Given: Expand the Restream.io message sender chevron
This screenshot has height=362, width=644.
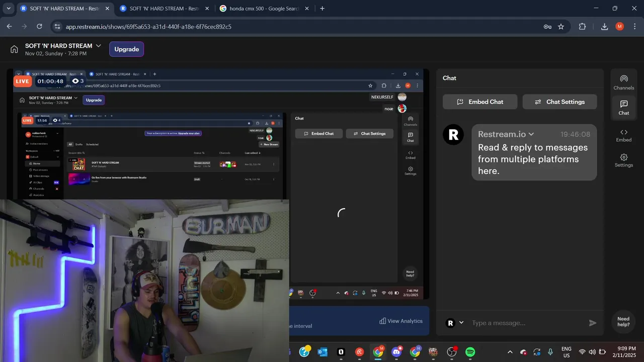Looking at the screenshot, I should point(531,134).
